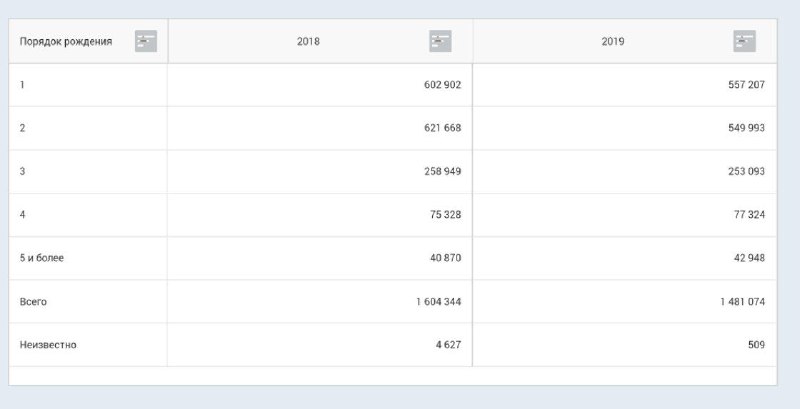The image size is (800, 409).
Task: Click sort icon in 2018 column header
Action: click(x=440, y=41)
